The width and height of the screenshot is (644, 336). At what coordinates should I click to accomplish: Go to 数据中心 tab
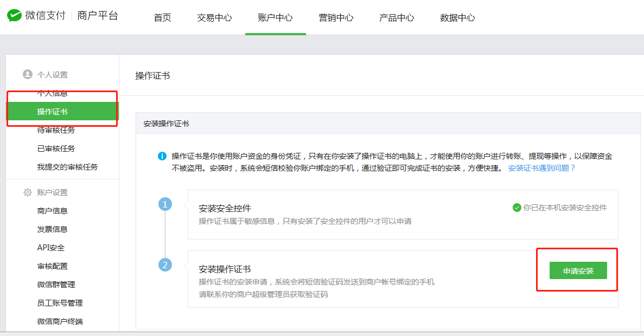457,17
